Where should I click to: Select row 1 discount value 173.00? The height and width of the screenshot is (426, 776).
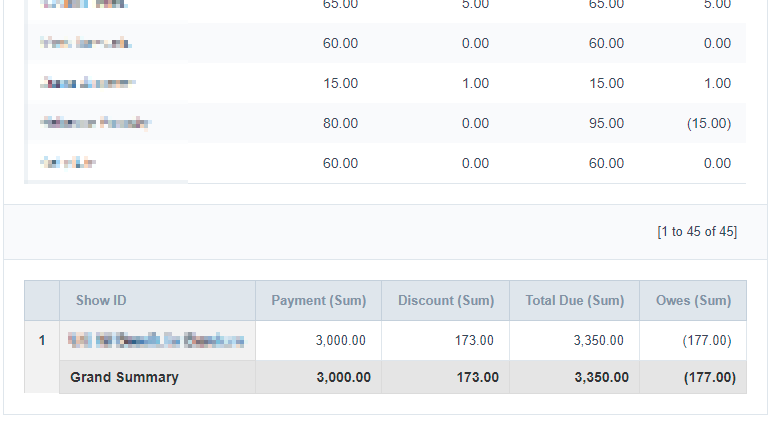[x=475, y=341]
